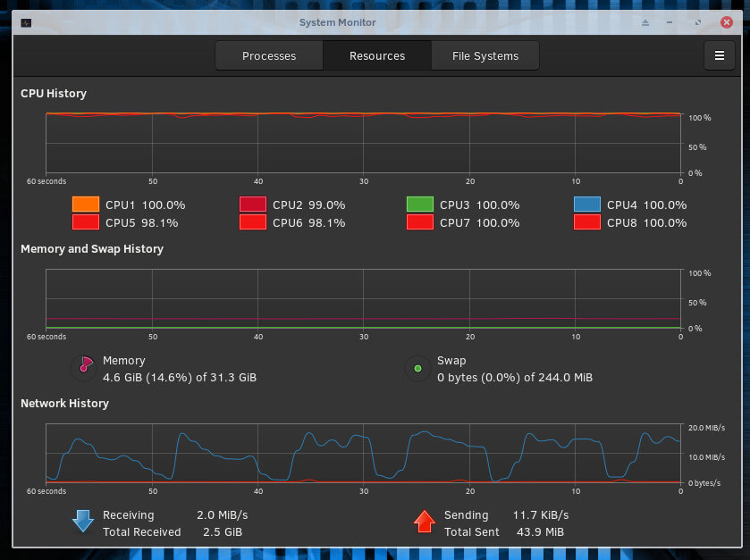Click the Swap green color icon
Viewport: 750px width, 560px height.
pos(417,368)
